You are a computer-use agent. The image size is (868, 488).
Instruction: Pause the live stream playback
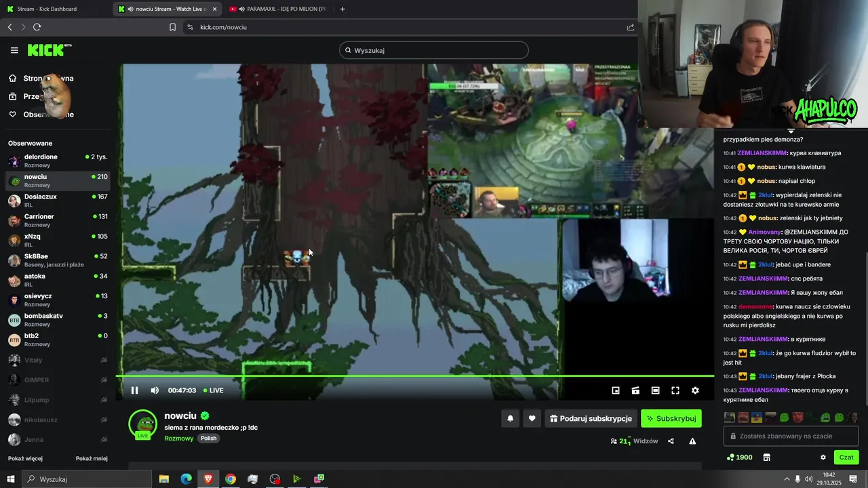[x=134, y=390]
